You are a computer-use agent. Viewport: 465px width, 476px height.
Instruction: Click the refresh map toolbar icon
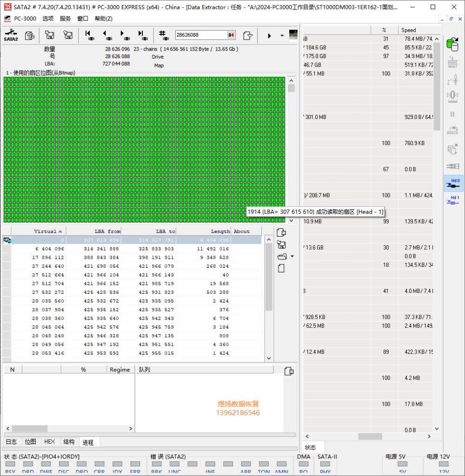click(x=30, y=35)
